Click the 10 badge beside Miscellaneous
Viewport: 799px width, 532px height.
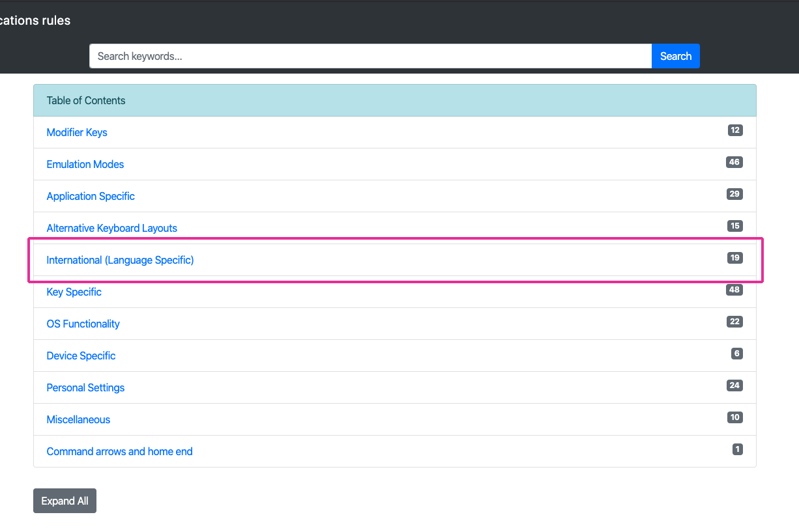tap(735, 417)
